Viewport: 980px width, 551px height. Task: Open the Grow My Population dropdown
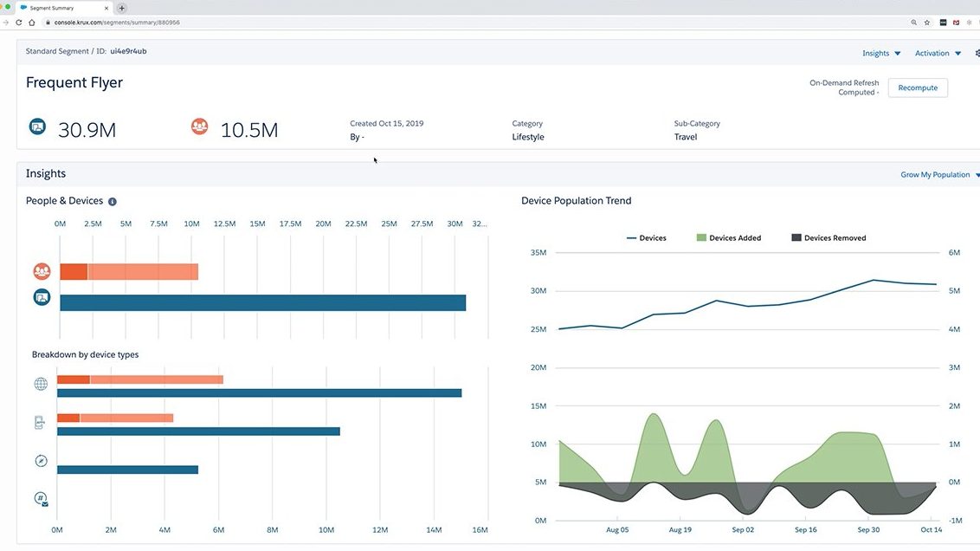click(x=939, y=174)
